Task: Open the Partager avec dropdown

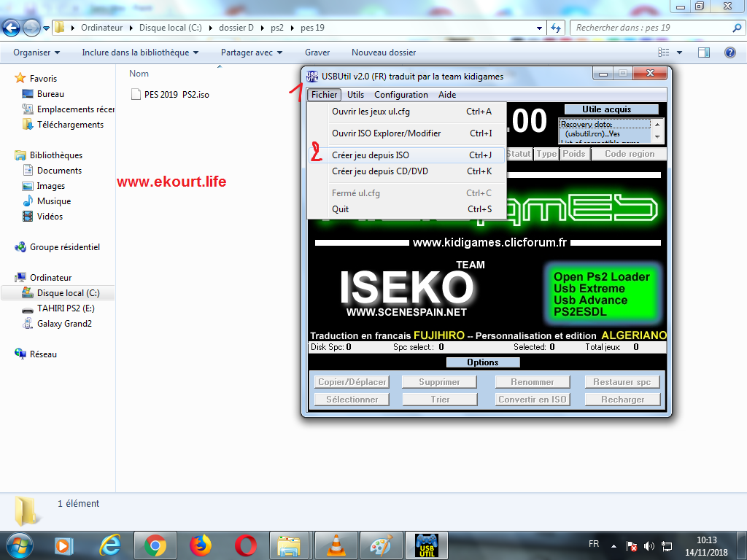Action: [x=251, y=52]
